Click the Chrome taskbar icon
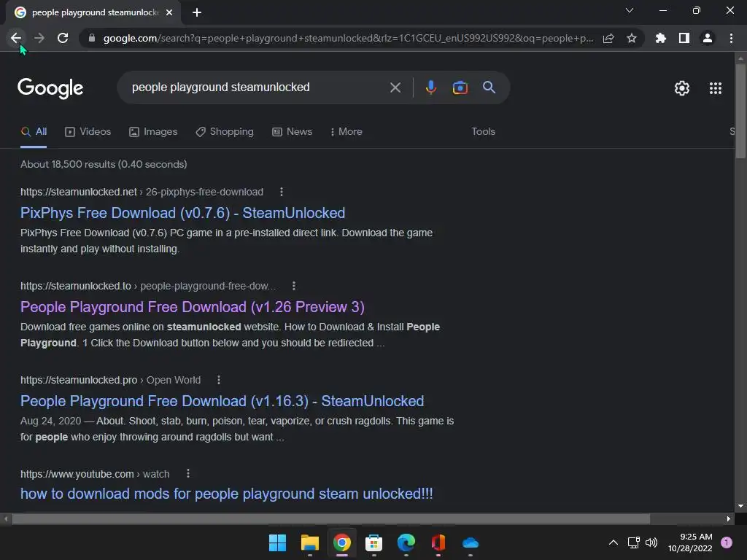This screenshot has width=747, height=560. 341,542
